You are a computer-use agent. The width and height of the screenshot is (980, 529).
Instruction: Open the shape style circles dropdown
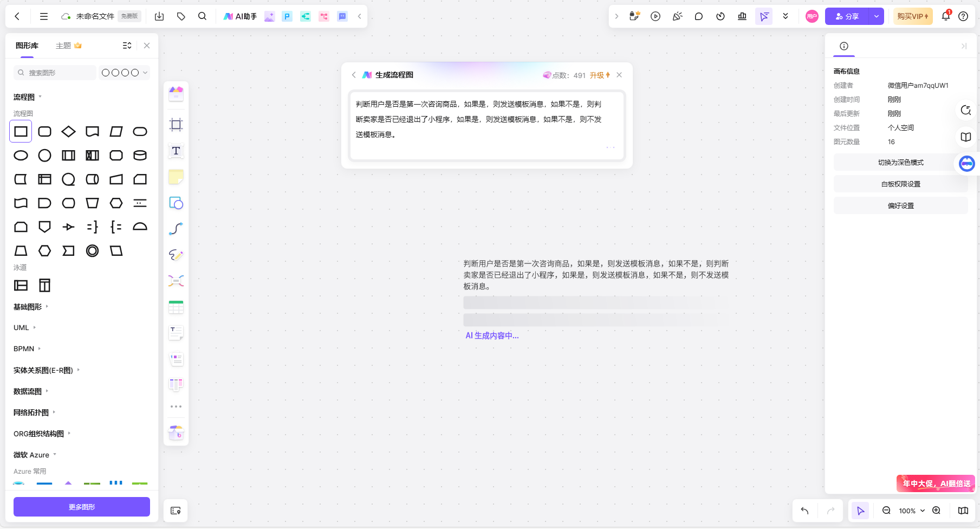click(x=124, y=73)
